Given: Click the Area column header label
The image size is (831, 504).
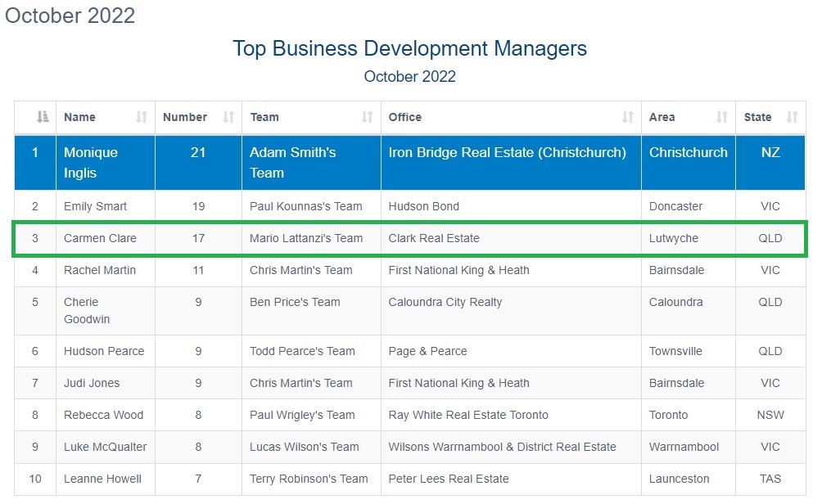Looking at the screenshot, I should tap(662, 117).
